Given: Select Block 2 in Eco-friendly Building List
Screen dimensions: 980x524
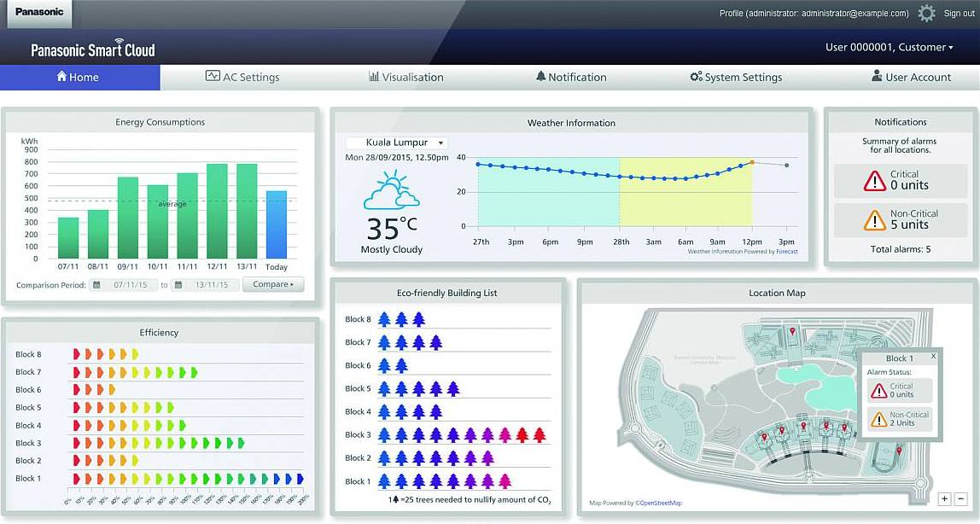Looking at the screenshot, I should (x=359, y=457).
